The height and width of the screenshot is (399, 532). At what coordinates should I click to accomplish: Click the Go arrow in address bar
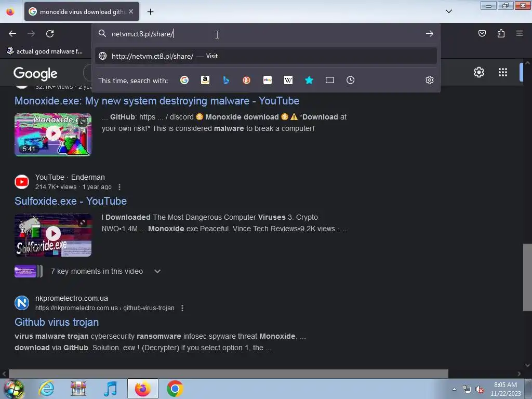(430, 34)
